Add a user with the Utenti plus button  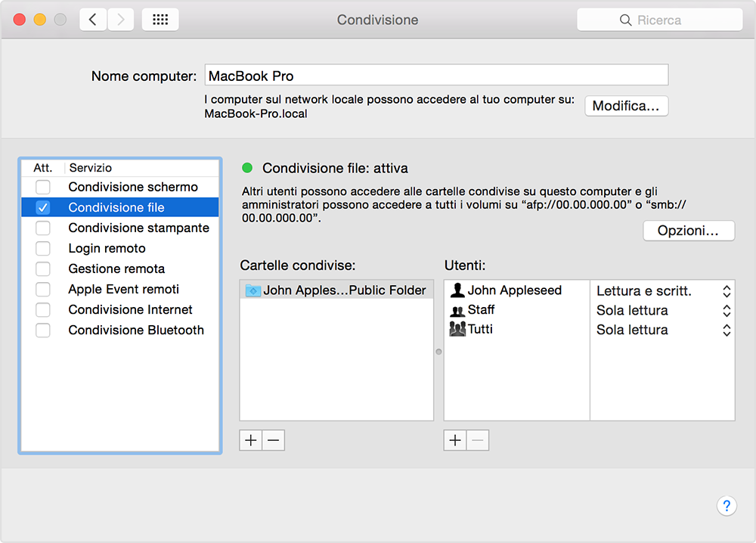coord(455,440)
